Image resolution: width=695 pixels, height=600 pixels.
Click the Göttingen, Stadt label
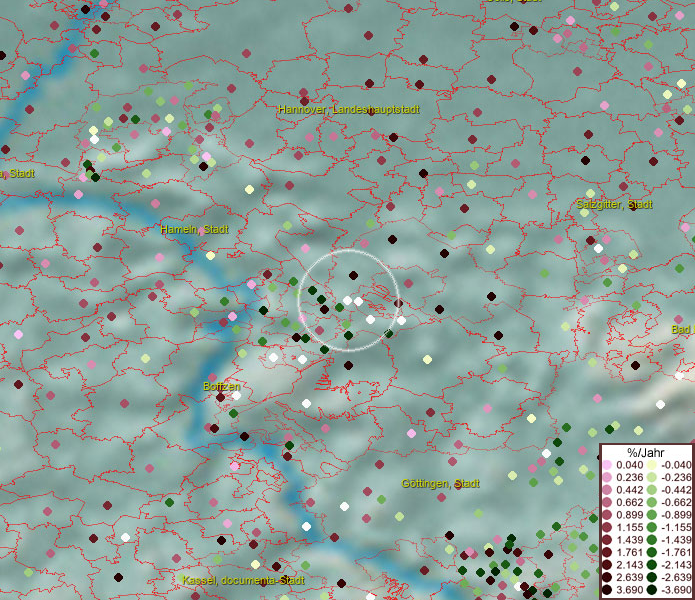point(440,483)
